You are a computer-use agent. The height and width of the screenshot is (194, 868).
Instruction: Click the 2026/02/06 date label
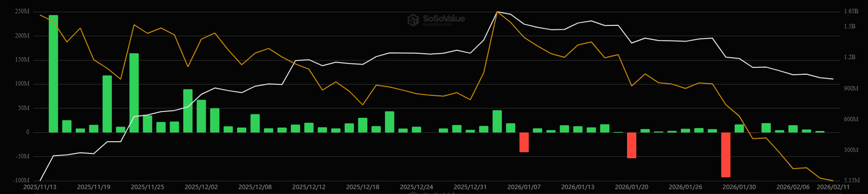793,187
